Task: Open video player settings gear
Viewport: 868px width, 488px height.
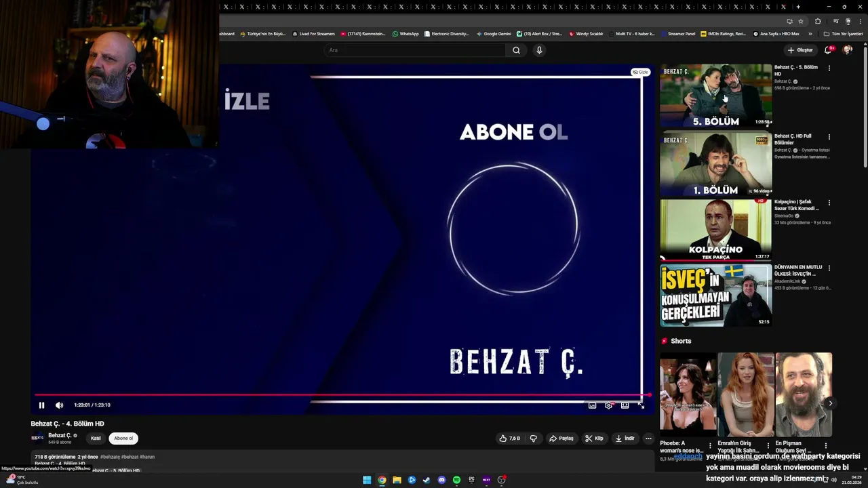Action: coord(608,405)
